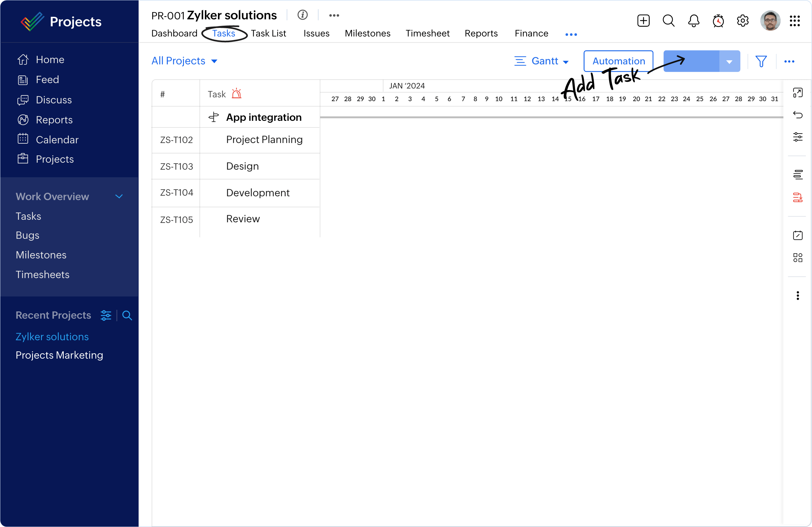Click the settings gear icon

pos(743,21)
